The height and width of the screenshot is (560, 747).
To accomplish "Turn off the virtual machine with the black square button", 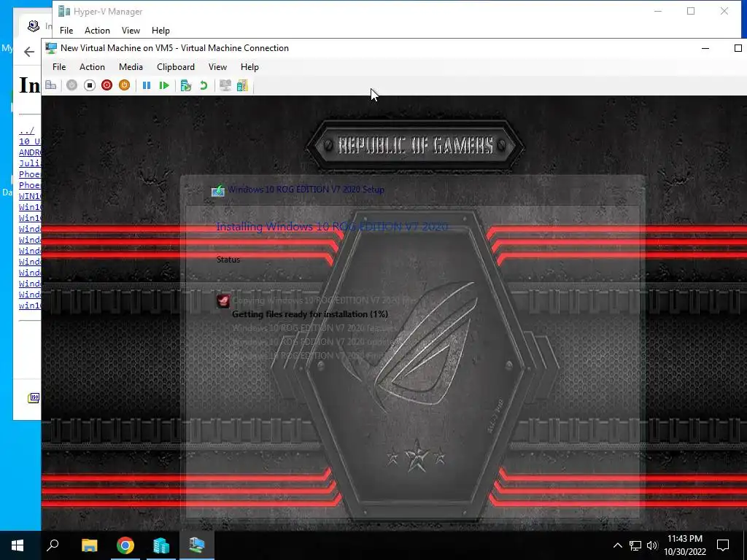I will pyautogui.click(x=89, y=85).
